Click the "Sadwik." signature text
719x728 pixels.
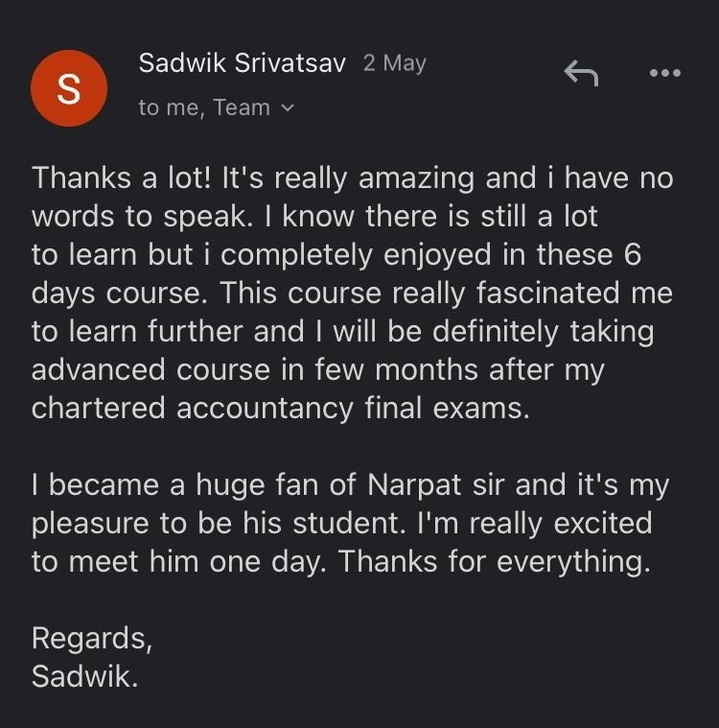point(85,676)
